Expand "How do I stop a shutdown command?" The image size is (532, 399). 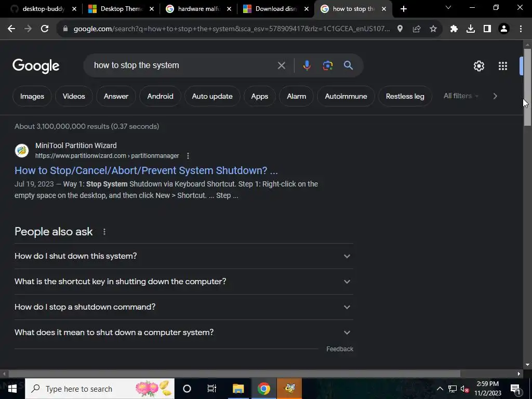[x=184, y=307]
